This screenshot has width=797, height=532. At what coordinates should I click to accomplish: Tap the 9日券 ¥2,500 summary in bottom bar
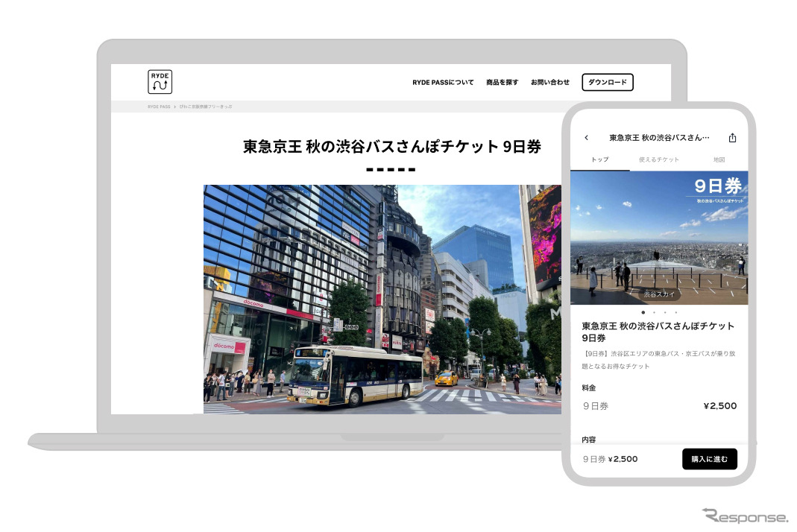[x=610, y=459]
